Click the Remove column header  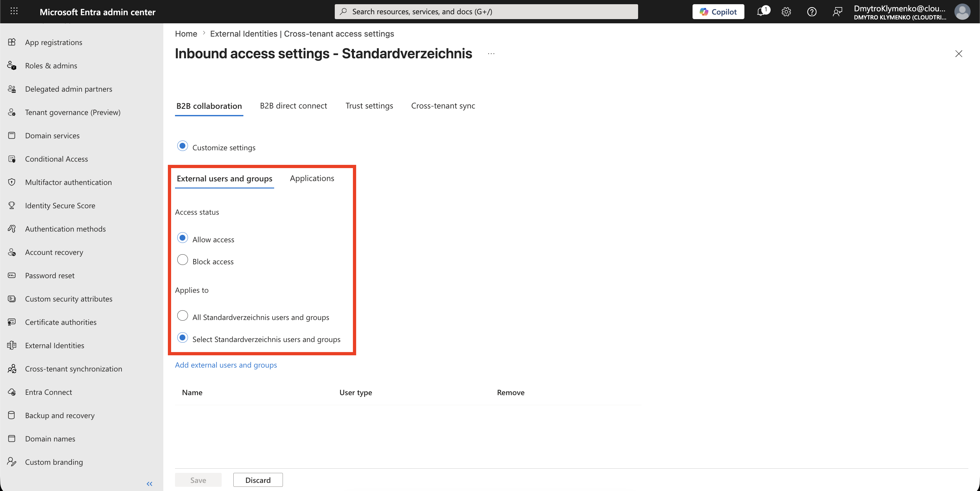pyautogui.click(x=510, y=393)
